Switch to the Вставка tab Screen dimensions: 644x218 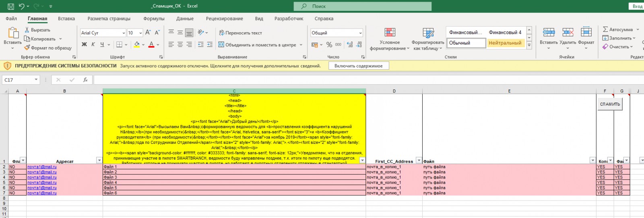[66, 19]
